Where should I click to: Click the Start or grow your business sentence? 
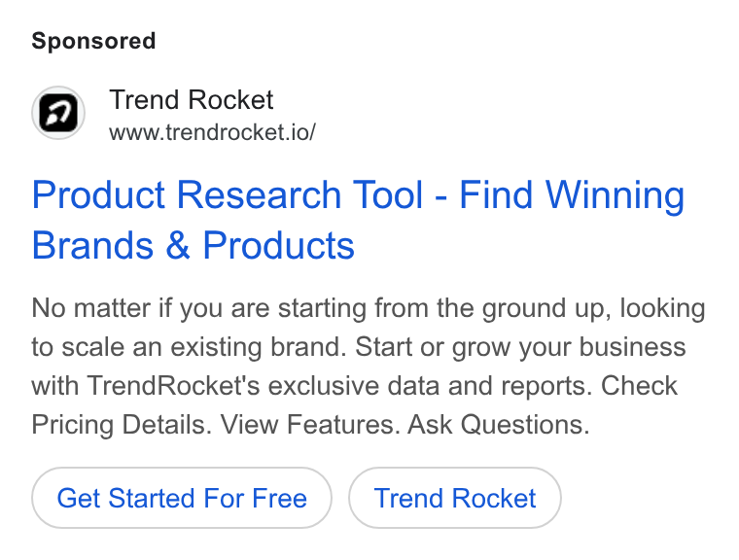(x=520, y=347)
